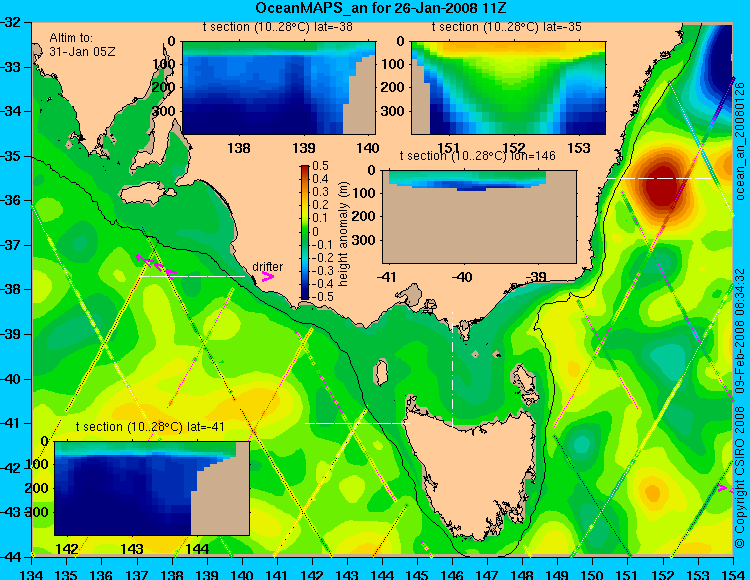Click the OceanMAPS_an 26-Jan-2008 11Z title
The width and height of the screenshot is (750, 580).
click(380, 8)
